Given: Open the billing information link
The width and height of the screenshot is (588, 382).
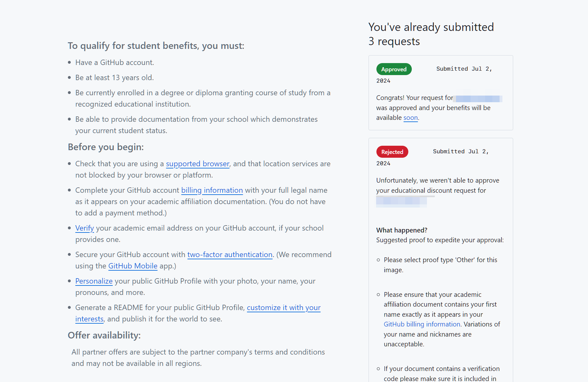Looking at the screenshot, I should [212, 190].
